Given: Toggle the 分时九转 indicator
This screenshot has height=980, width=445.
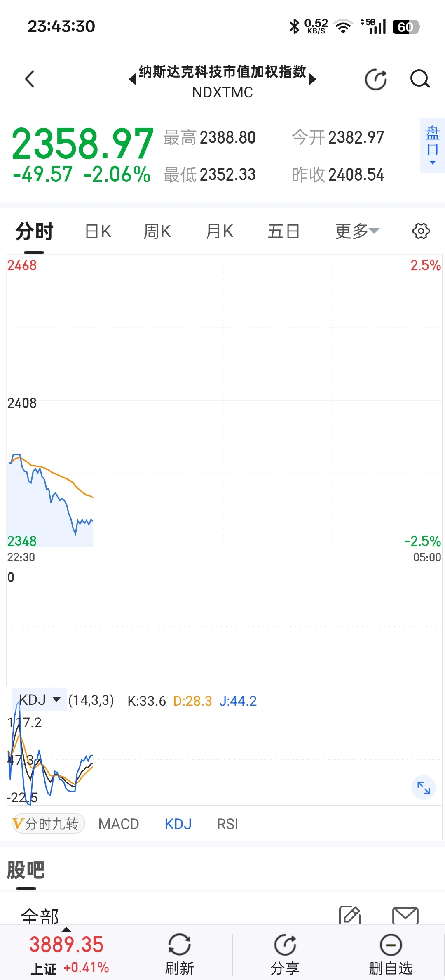Looking at the screenshot, I should (48, 824).
